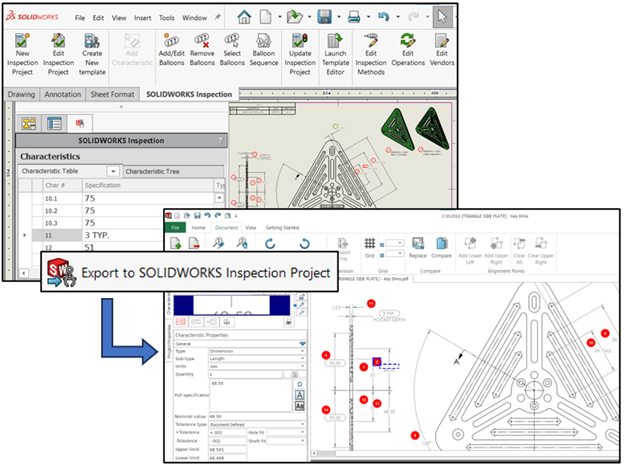Viewport: 624px width, 466px height.
Task: Open dropdown arrow next to Undo icon
Action: (x=398, y=17)
